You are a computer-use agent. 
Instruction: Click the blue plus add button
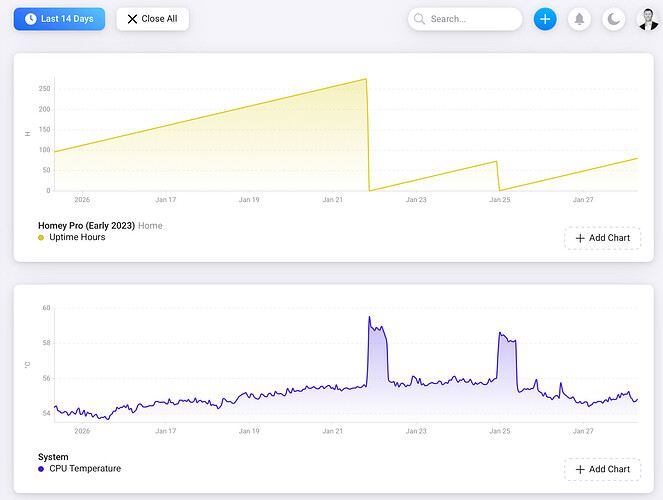pyautogui.click(x=545, y=19)
